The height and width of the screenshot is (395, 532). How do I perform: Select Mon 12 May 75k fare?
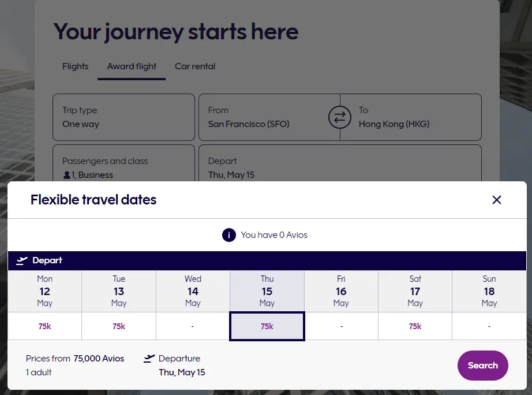pyautogui.click(x=44, y=326)
